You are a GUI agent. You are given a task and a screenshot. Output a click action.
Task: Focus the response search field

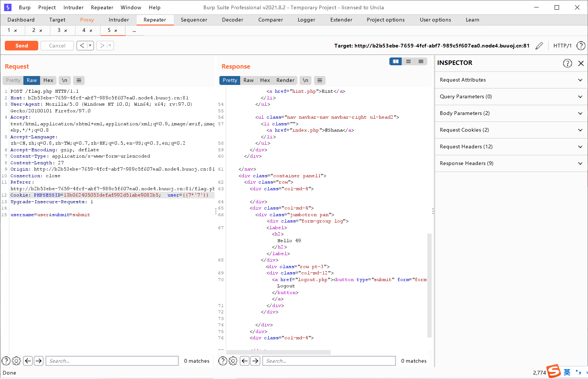[329, 361]
